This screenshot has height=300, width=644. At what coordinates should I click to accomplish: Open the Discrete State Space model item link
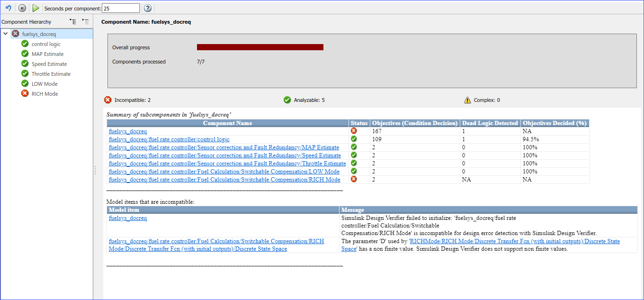(216, 245)
